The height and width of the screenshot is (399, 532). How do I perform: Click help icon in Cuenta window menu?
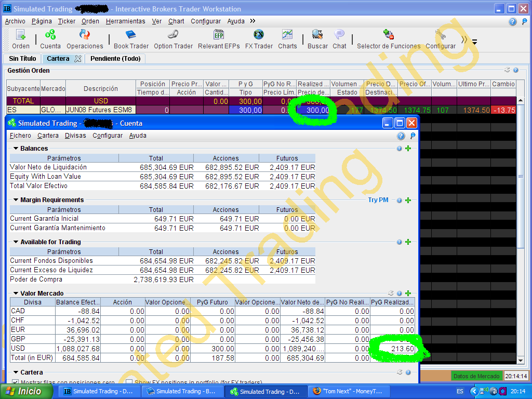point(401,136)
